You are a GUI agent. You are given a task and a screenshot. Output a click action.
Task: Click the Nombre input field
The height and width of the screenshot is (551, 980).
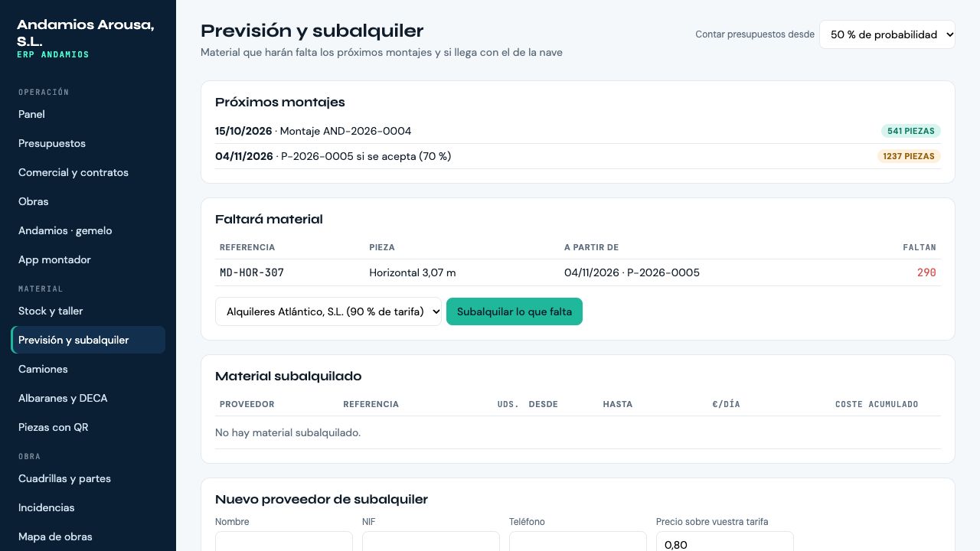pos(284,542)
